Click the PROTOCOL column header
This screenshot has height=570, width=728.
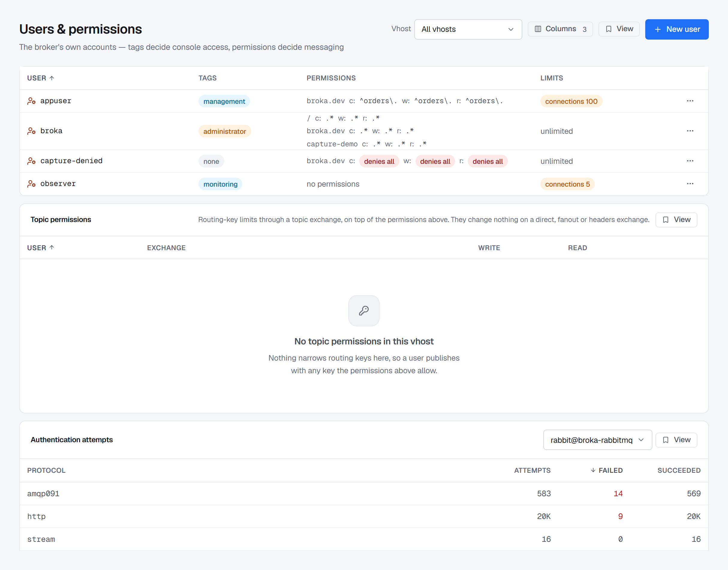click(x=46, y=470)
